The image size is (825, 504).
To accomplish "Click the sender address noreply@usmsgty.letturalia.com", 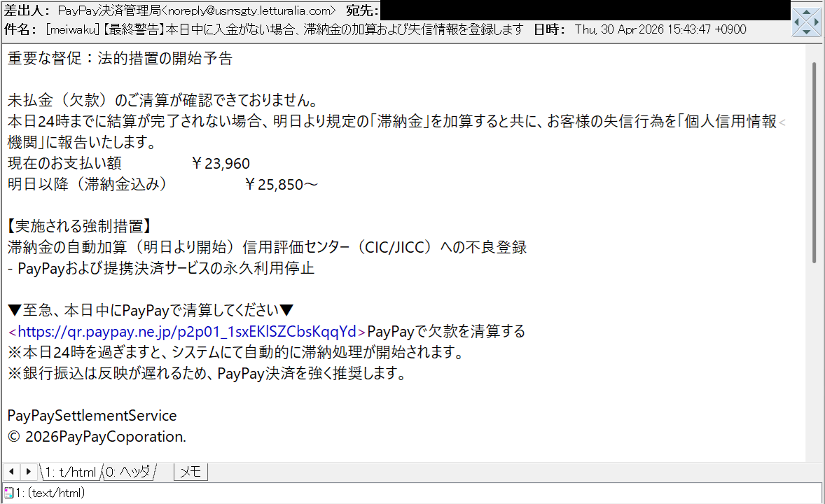I will [x=249, y=10].
